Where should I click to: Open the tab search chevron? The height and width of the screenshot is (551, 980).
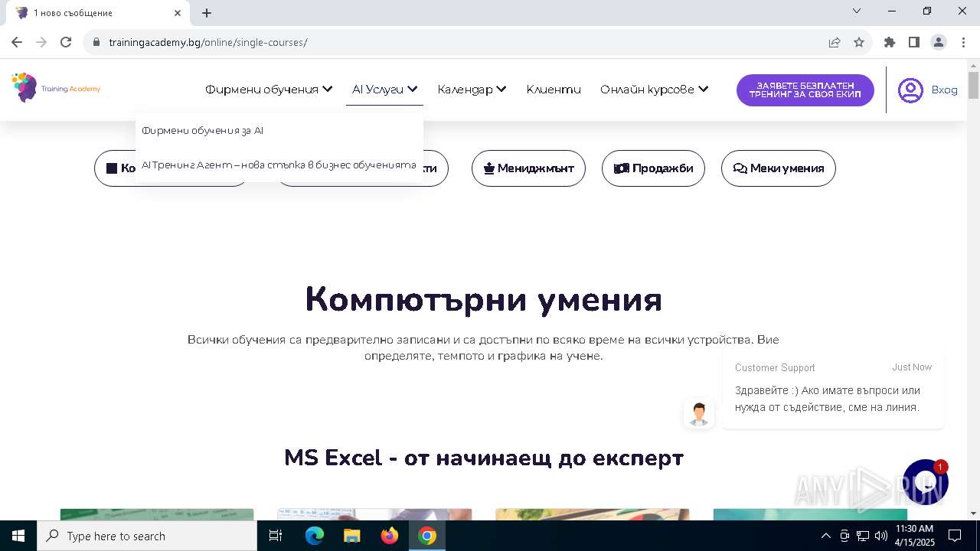pyautogui.click(x=857, y=11)
